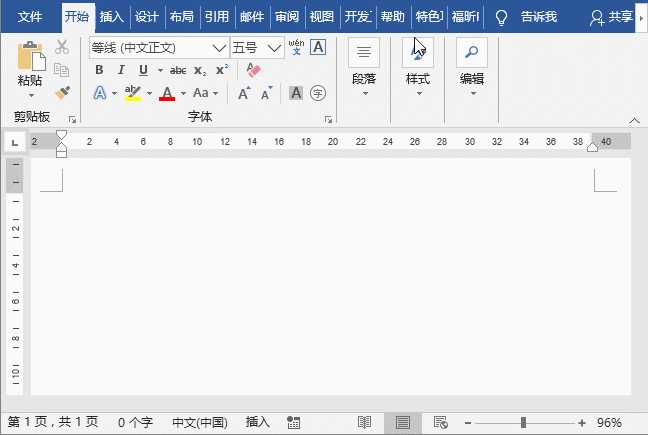
Task: Click the zoom in plus button
Action: [582, 423]
